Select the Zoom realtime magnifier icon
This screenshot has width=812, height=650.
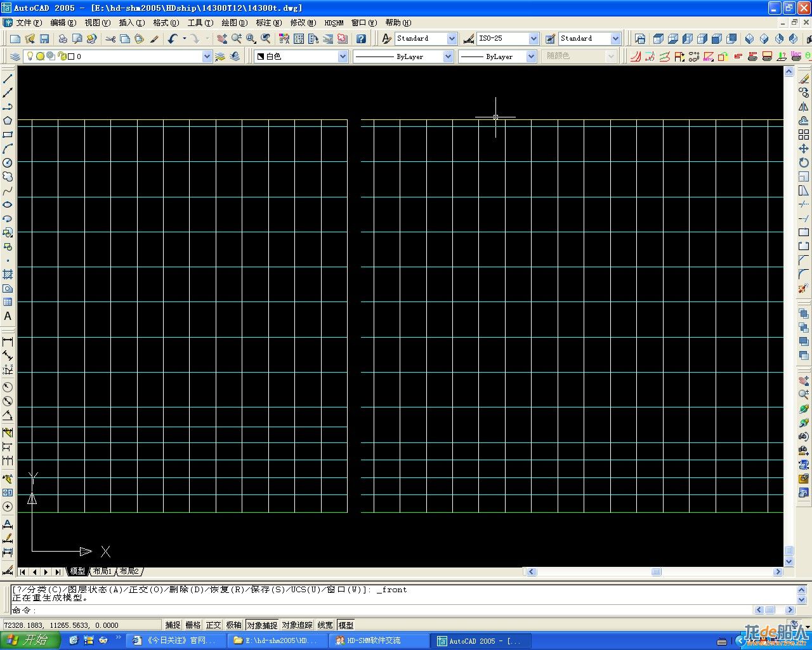click(x=237, y=39)
